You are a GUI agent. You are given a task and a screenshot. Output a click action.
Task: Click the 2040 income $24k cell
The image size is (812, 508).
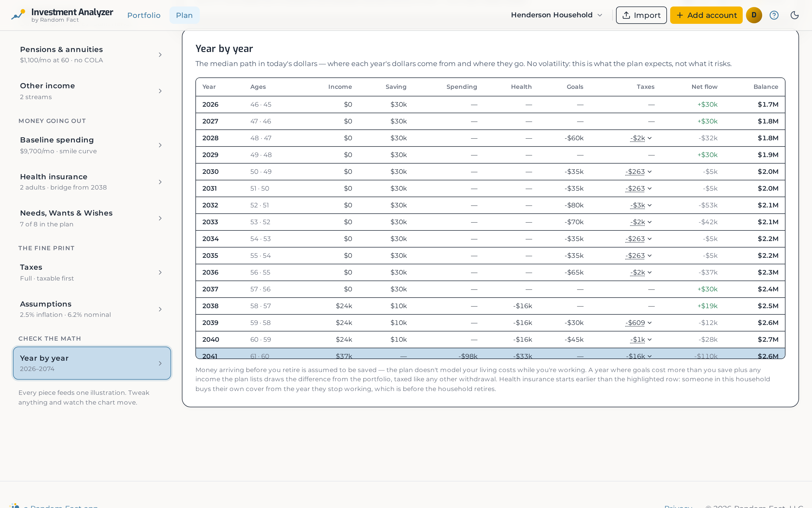click(x=344, y=340)
